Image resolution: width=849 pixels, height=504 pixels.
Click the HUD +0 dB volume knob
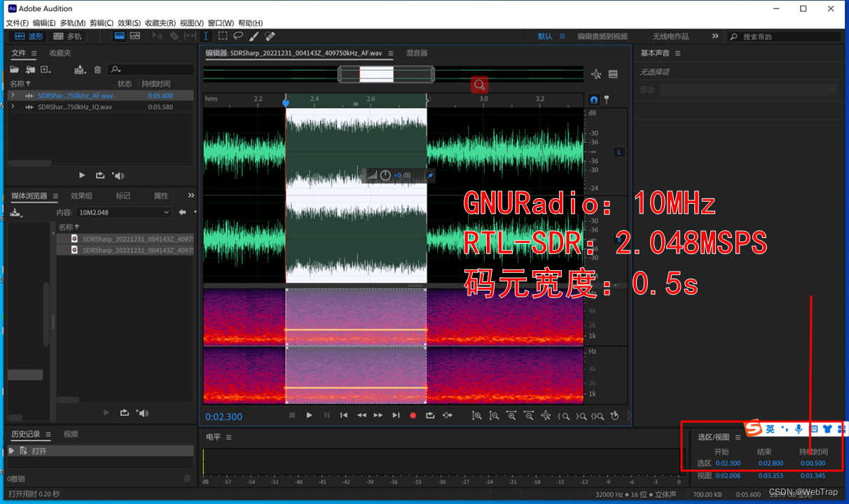point(385,175)
